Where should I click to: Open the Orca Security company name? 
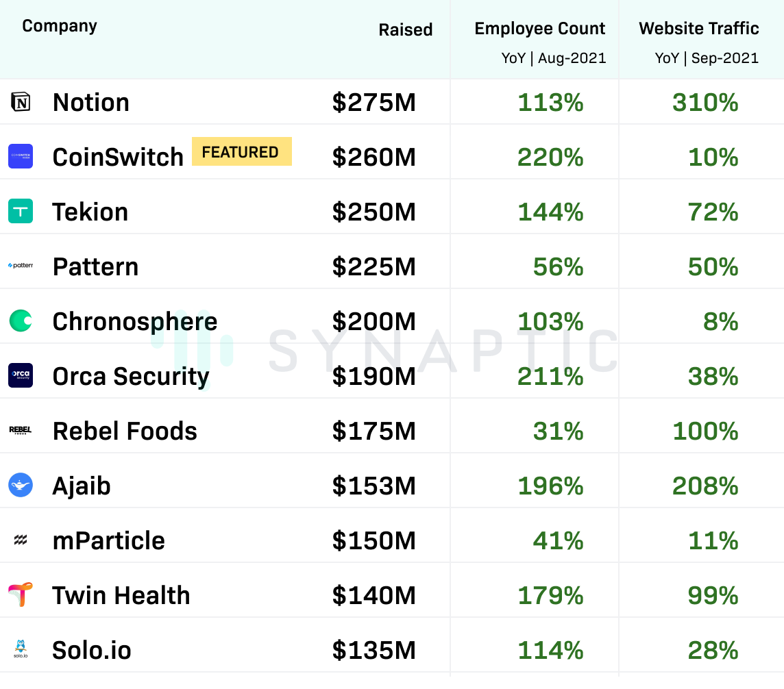point(131,377)
